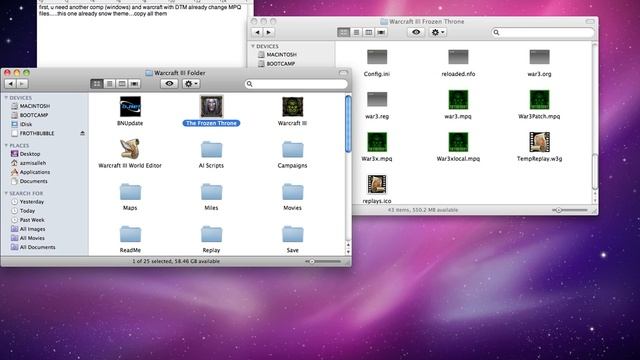This screenshot has height=360, width=640.
Task: Select the TempReplay.w3g file
Action: coord(539,142)
